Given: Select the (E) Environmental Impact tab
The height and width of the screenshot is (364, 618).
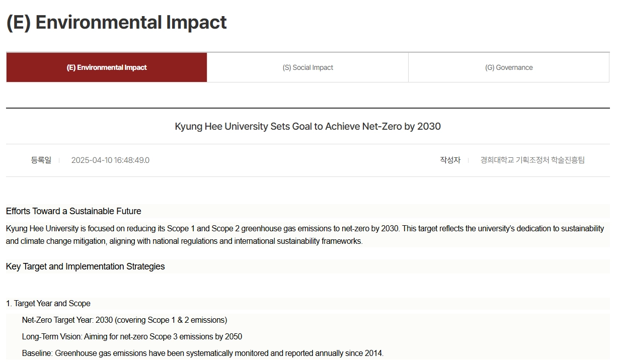Looking at the screenshot, I should tap(107, 67).
